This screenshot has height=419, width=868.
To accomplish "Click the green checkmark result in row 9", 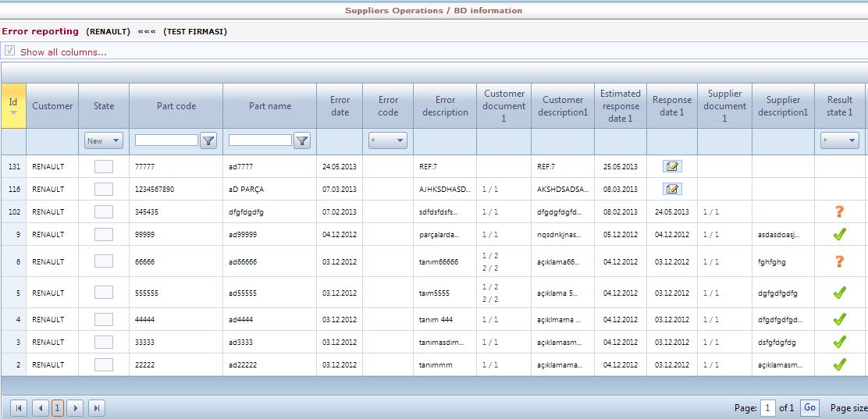I will (840, 234).
